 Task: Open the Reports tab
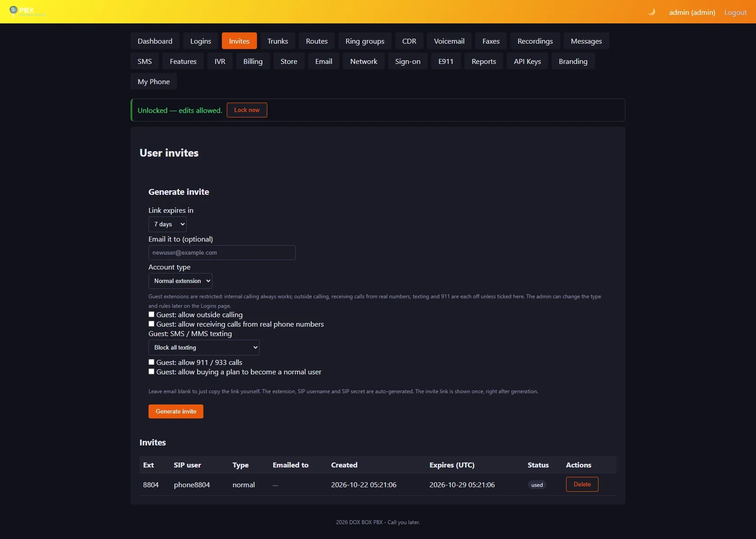coord(484,61)
